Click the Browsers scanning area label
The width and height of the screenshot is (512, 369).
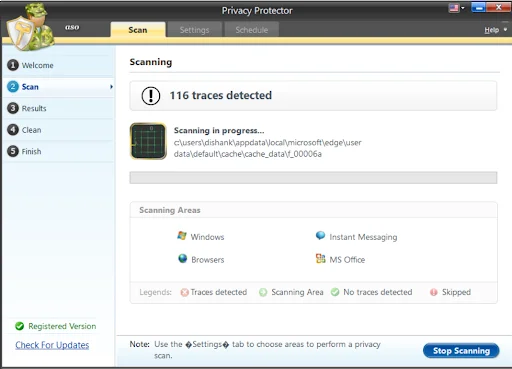tap(208, 260)
